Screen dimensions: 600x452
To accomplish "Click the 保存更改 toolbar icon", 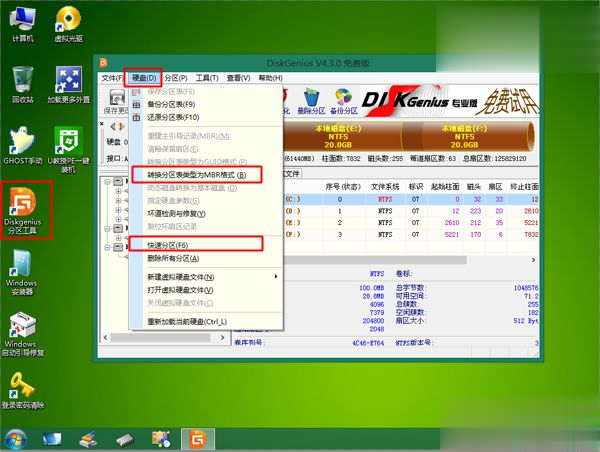I will tap(116, 101).
